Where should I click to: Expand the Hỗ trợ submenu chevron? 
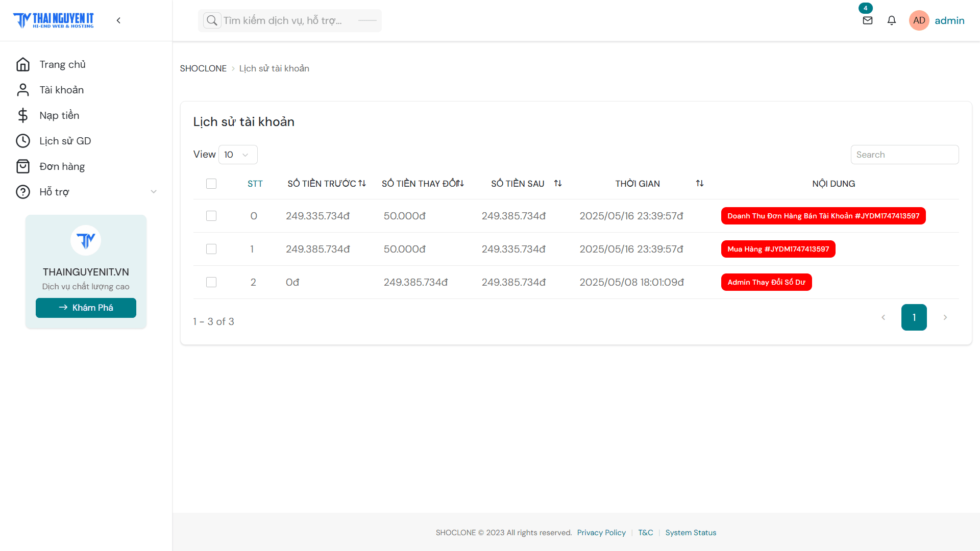[154, 192]
